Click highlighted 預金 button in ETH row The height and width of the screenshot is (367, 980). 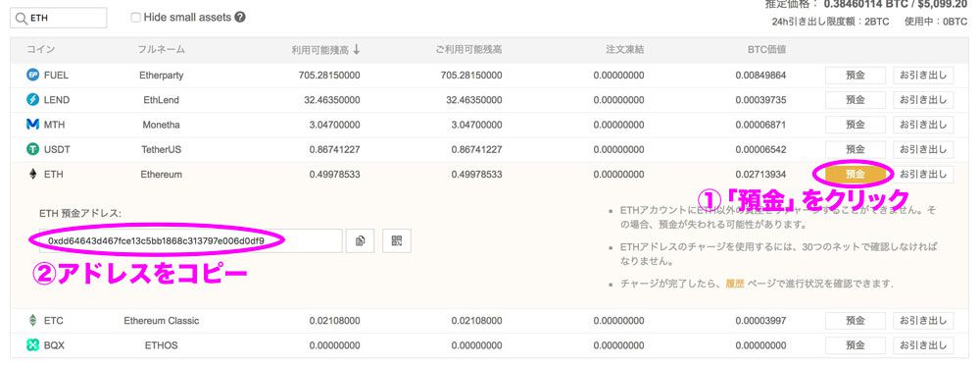point(855,175)
